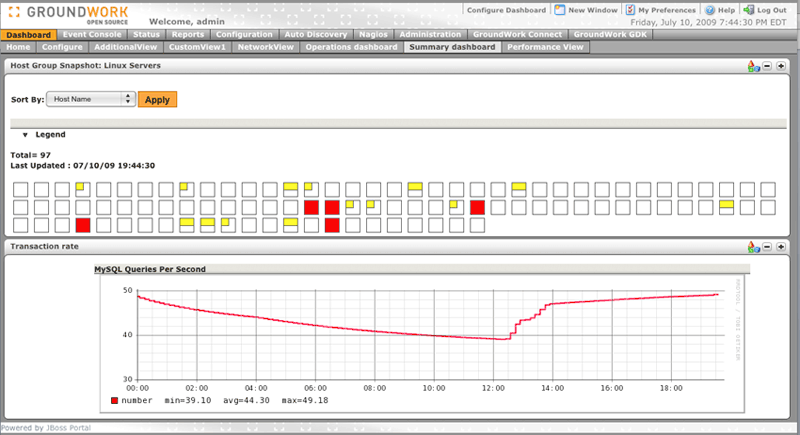Click the isolated red host box in row two
Viewport: 800px width, 435px height.
pos(477,207)
